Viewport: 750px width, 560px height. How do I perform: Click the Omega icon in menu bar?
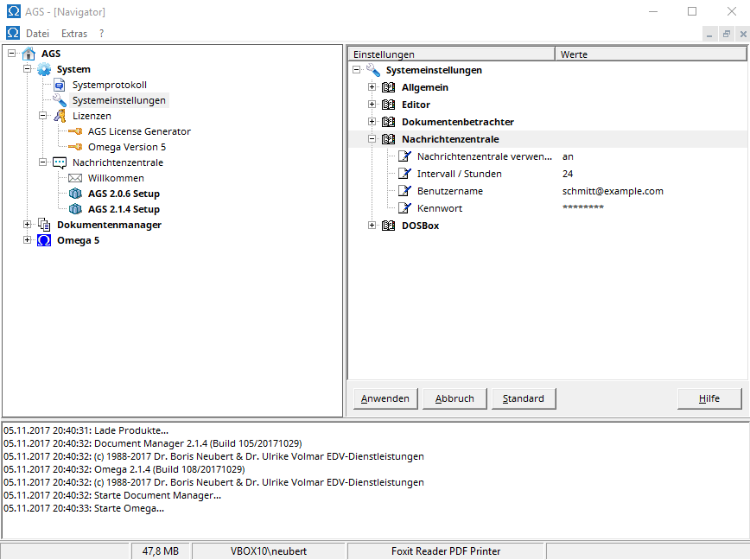pos(13,33)
